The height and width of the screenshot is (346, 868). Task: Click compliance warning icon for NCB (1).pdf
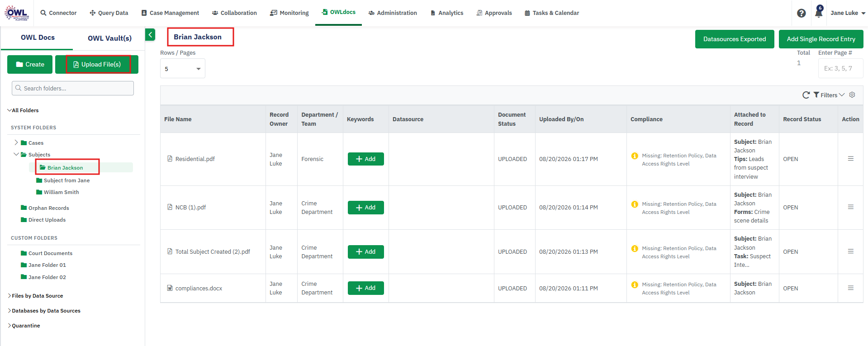[635, 204]
